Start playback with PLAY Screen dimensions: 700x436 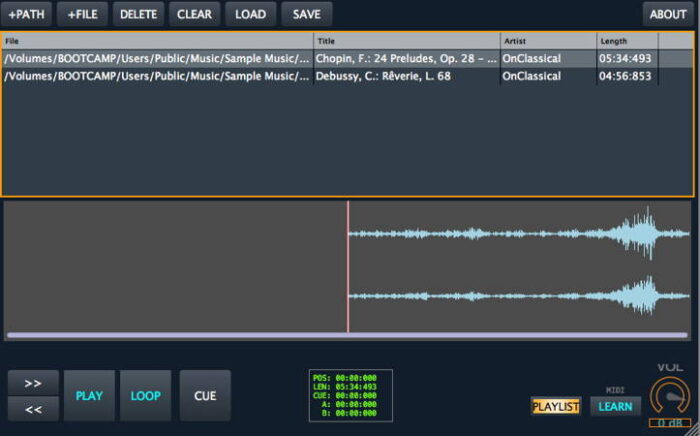coord(89,396)
